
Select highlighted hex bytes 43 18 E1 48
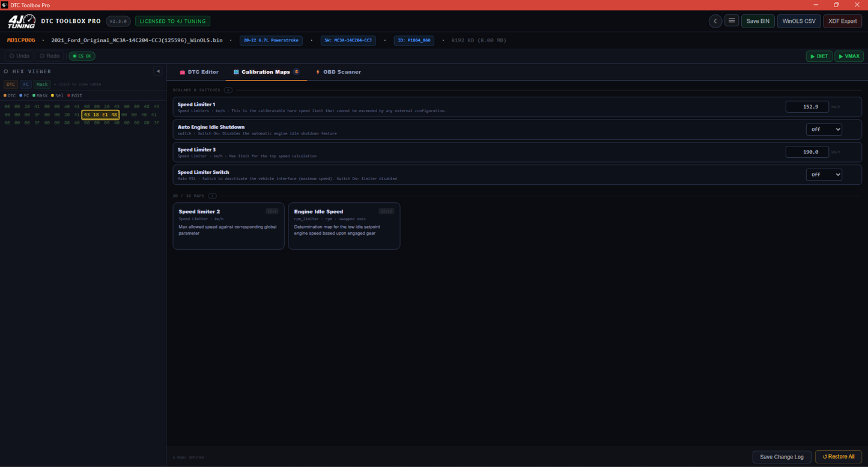click(100, 115)
